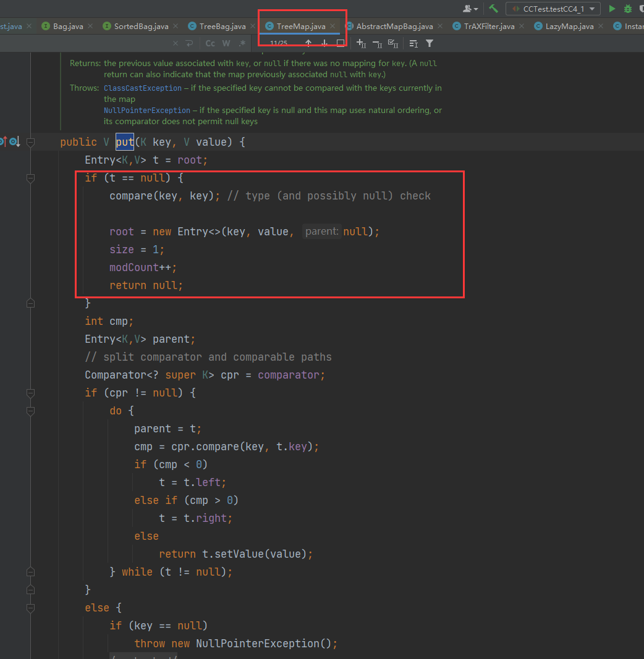
Task: Toggle Words (W) matching in find bar
Action: [226, 43]
